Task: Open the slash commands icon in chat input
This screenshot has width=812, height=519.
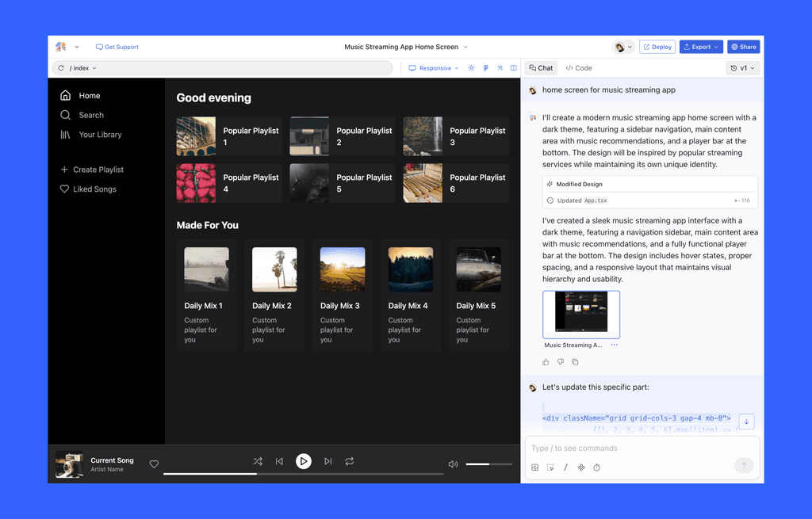Action: (x=565, y=467)
